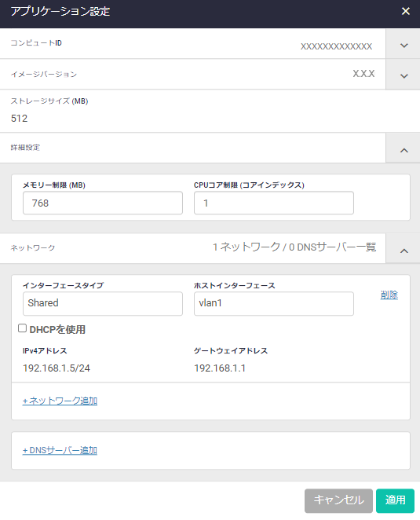The width and height of the screenshot is (420, 520).
Task: Open the イメージバージョン dropdown chevron
Action: [404, 75]
